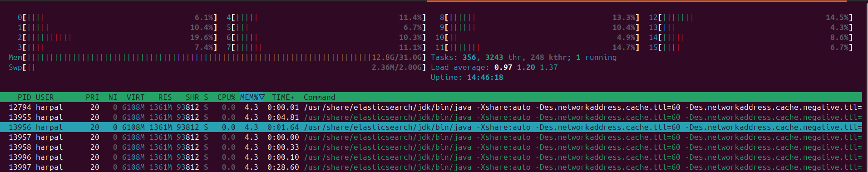Select the process row with PID 13958
This screenshot has width=868, height=172.
pos(431,147)
